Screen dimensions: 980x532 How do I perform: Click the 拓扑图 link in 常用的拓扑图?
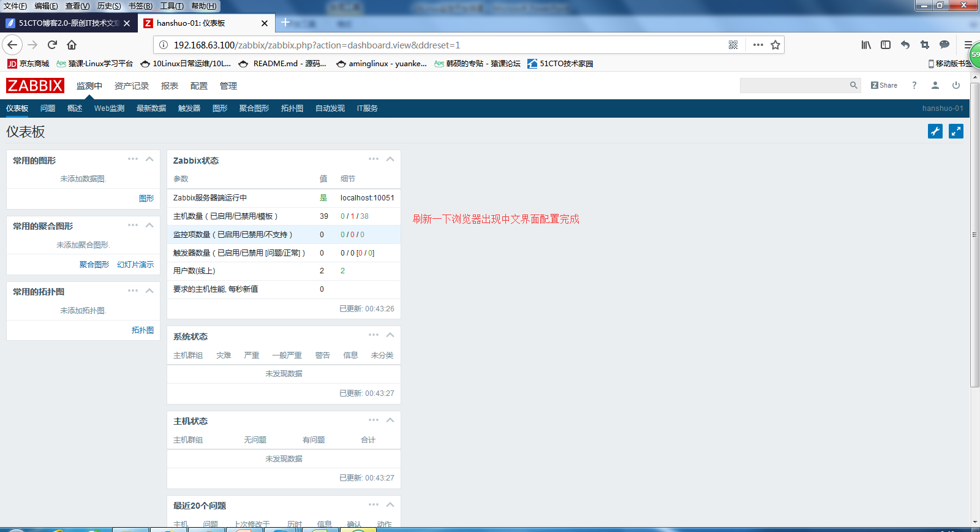[143, 330]
